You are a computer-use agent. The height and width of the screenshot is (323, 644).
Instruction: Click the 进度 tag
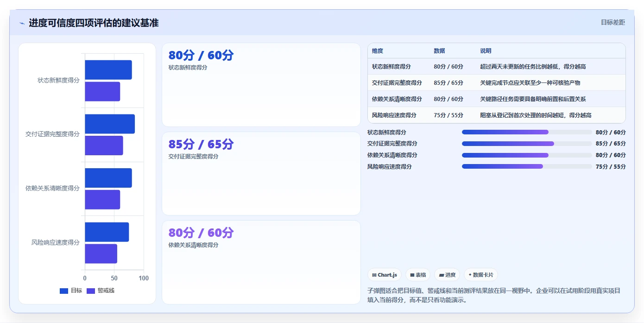pos(447,275)
